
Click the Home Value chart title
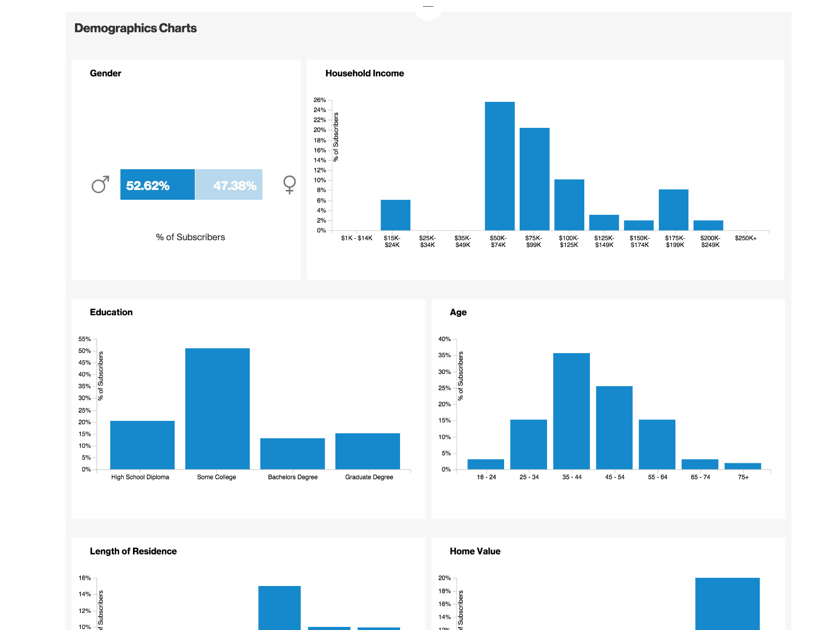[475, 551]
